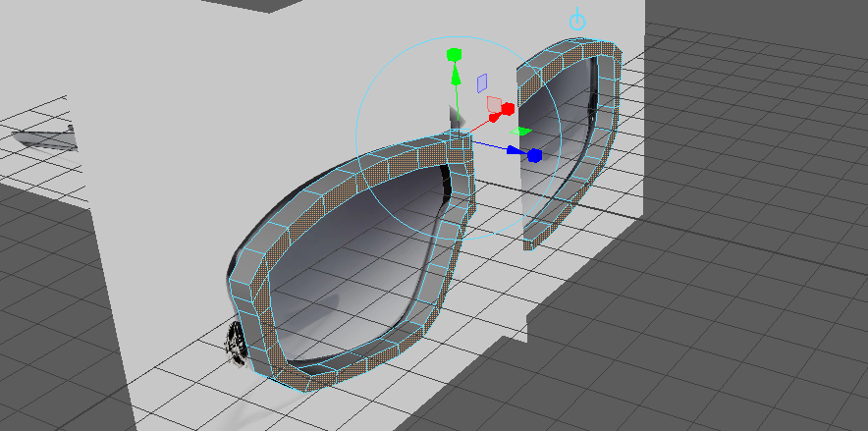Click the red X-axis scale cube handle
The width and height of the screenshot is (868, 431).
509,106
